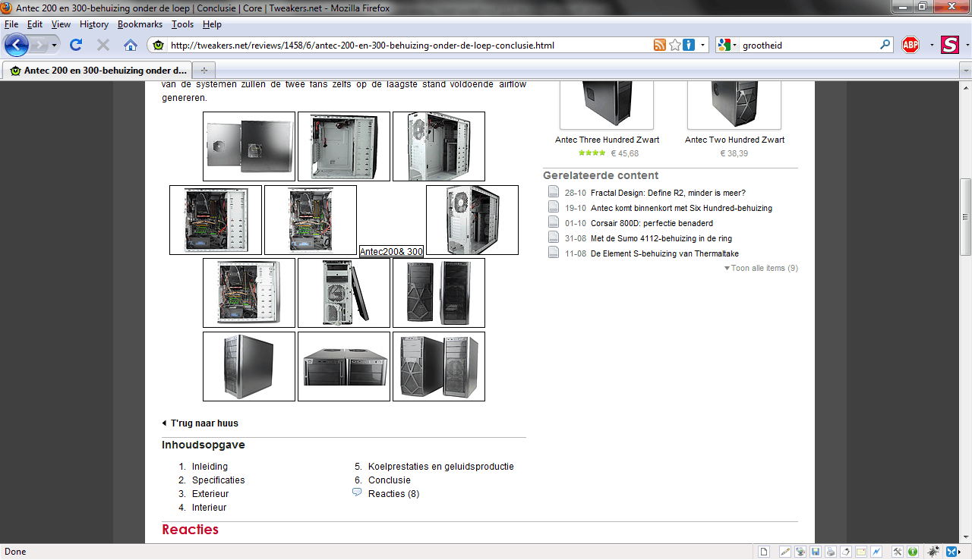This screenshot has width=972, height=560.
Task: Click the Firebug bug icon in the status bar
Action: (933, 552)
